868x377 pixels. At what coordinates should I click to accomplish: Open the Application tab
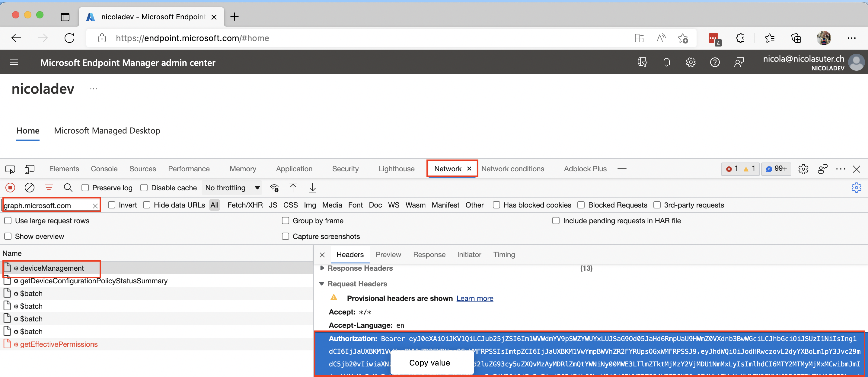(x=294, y=169)
